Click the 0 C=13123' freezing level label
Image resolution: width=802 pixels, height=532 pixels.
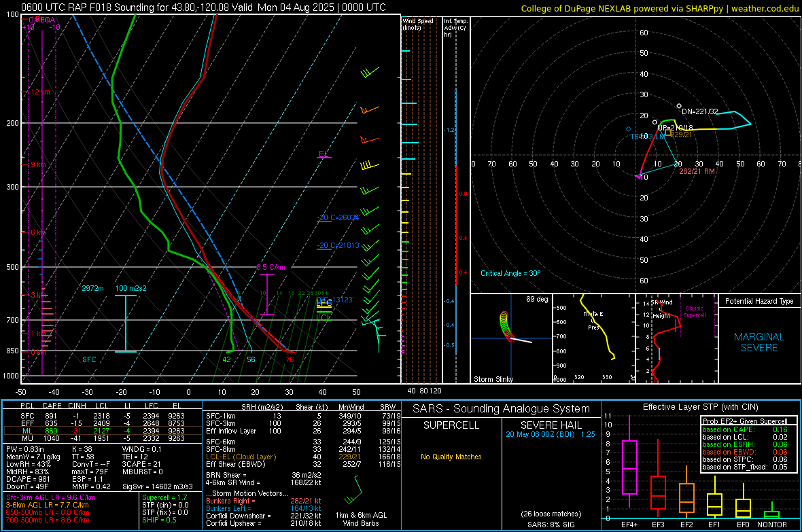335,300
